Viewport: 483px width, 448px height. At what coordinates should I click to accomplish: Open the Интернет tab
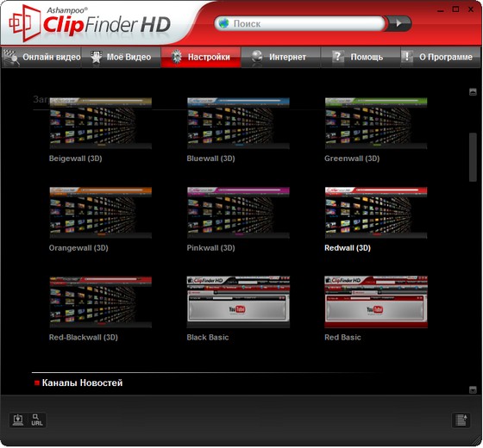point(280,57)
